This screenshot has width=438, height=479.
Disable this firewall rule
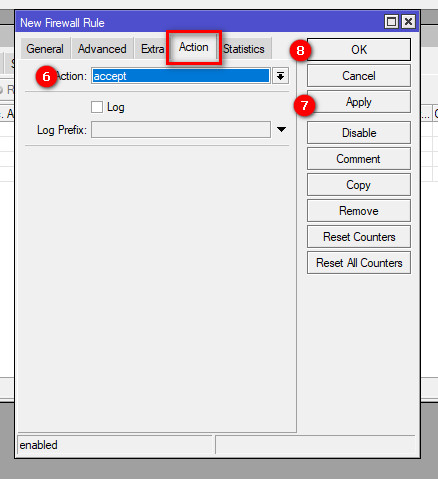pos(359,133)
